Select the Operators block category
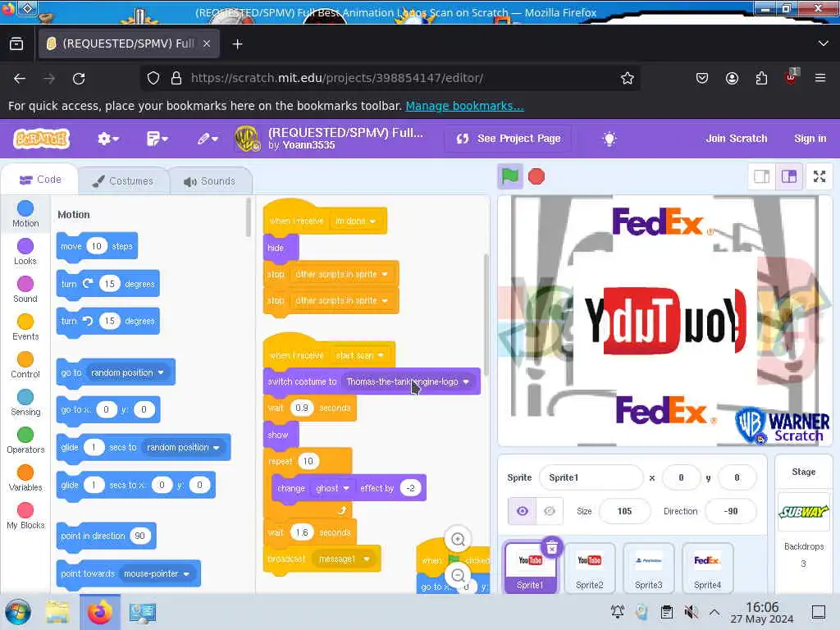Viewport: 840px width, 630px height. pyautogui.click(x=25, y=441)
